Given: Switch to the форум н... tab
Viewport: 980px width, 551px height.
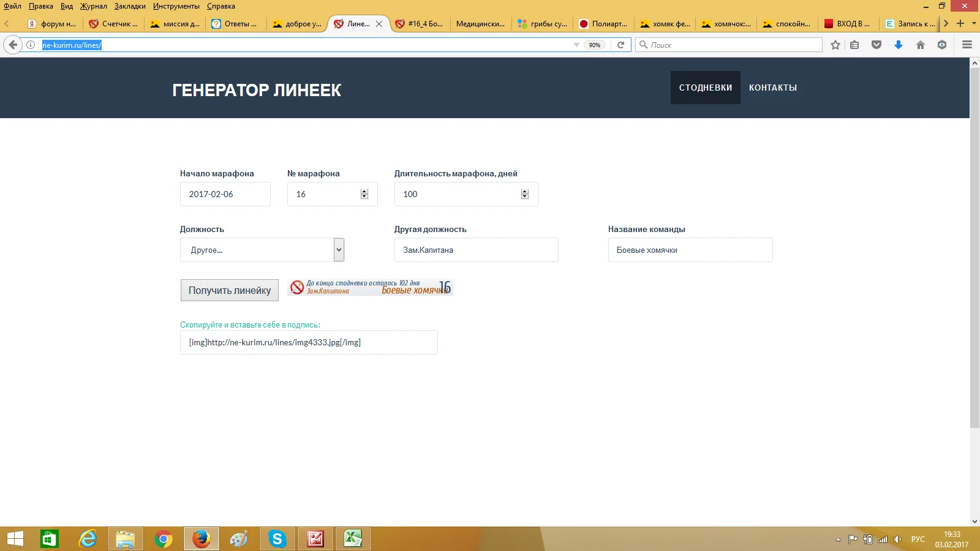Looking at the screenshot, I should tap(51, 24).
